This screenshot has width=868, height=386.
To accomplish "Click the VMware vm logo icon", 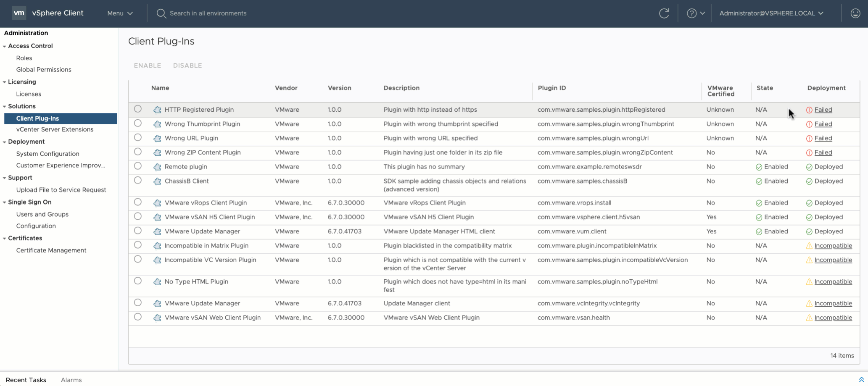I will coord(19,13).
